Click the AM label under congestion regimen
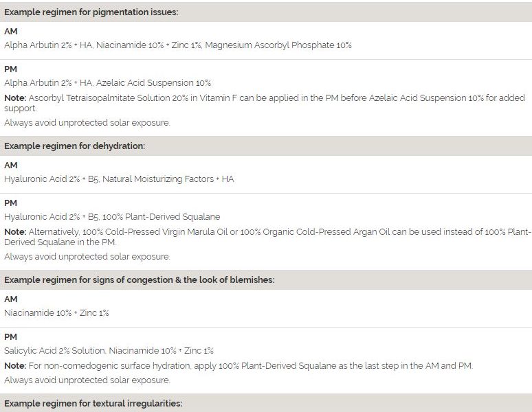 coord(11,299)
